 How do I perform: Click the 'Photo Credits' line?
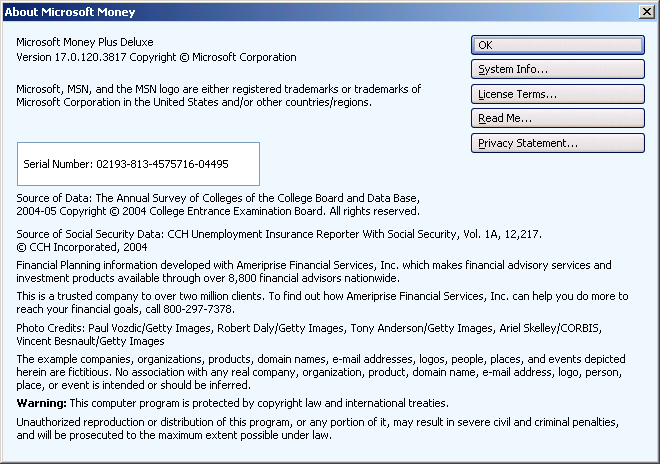point(309,328)
